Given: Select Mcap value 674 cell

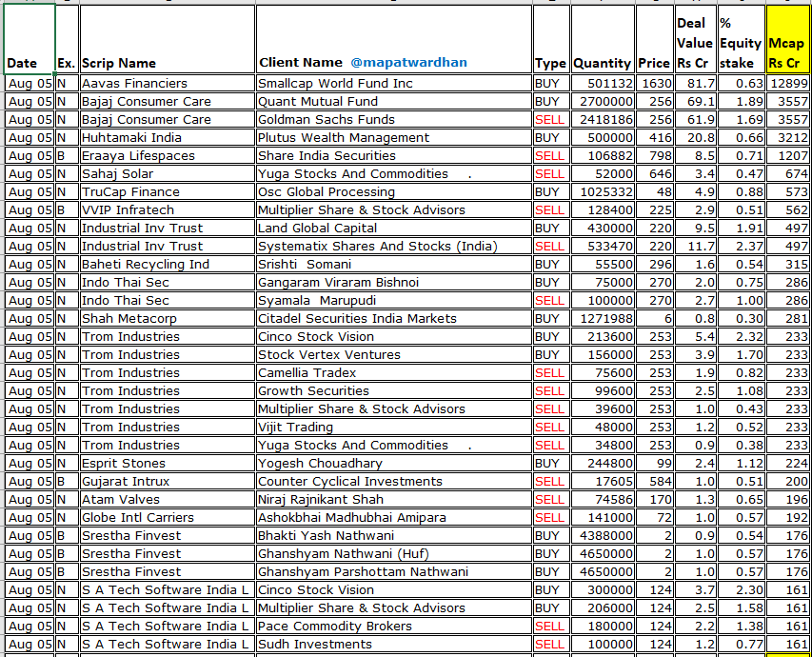Looking at the screenshot, I should tap(787, 174).
